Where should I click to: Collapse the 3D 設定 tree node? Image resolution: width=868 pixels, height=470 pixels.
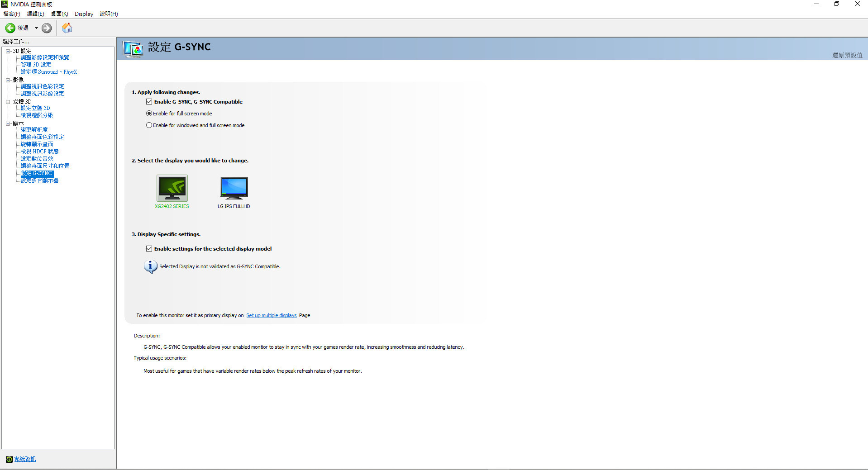click(8, 51)
